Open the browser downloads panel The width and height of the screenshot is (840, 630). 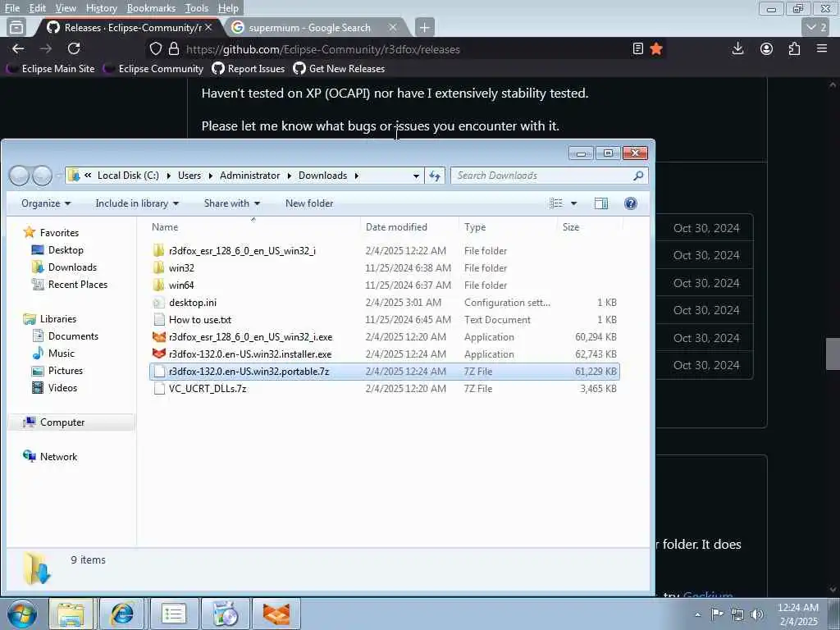point(737,48)
